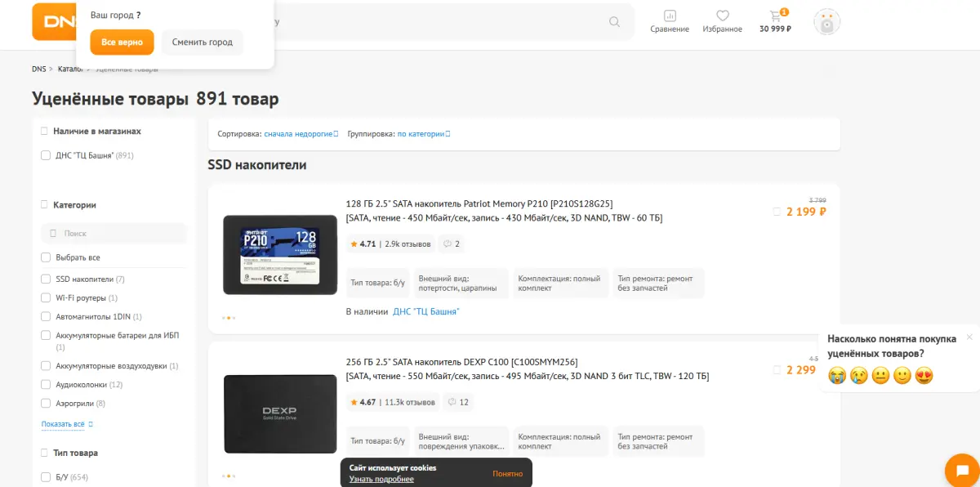Pick the heart-eyes emoji
Image resolution: width=980 pixels, height=487 pixels.
[924, 376]
